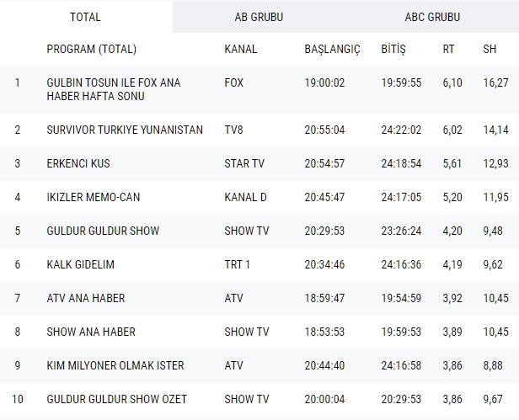Open Ikizler Memo-Can program entry
This screenshot has width=519, height=420.
(x=94, y=197)
